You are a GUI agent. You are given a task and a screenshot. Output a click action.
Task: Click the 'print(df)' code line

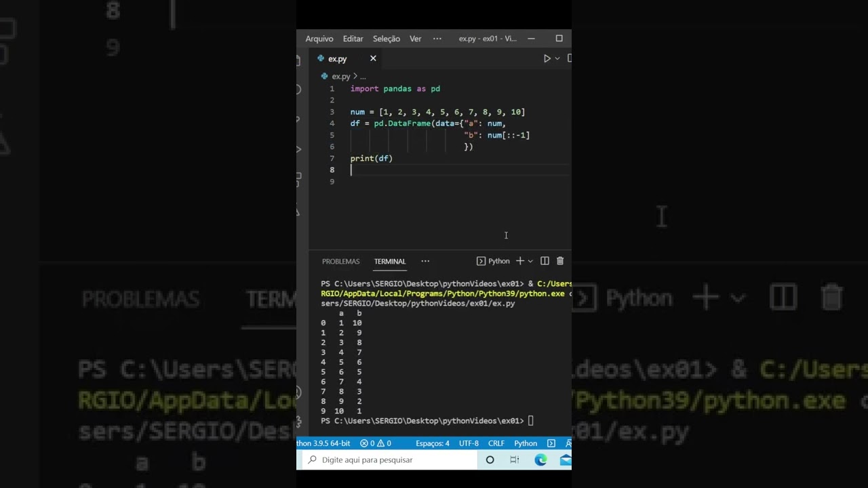(x=372, y=158)
